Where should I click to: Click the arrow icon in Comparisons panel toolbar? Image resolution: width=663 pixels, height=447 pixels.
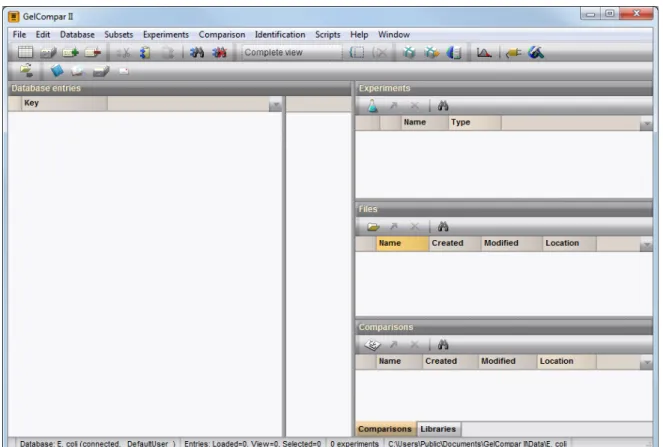pyautogui.click(x=394, y=345)
